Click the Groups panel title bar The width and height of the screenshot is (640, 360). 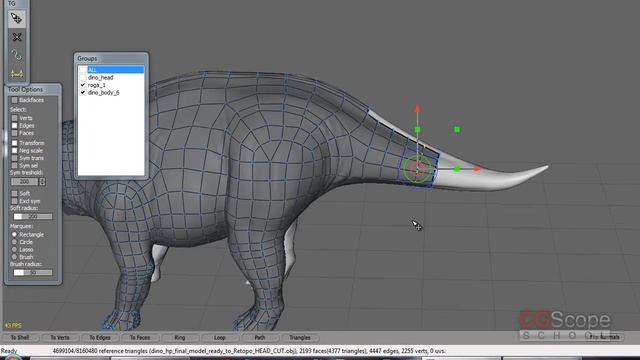pos(111,58)
